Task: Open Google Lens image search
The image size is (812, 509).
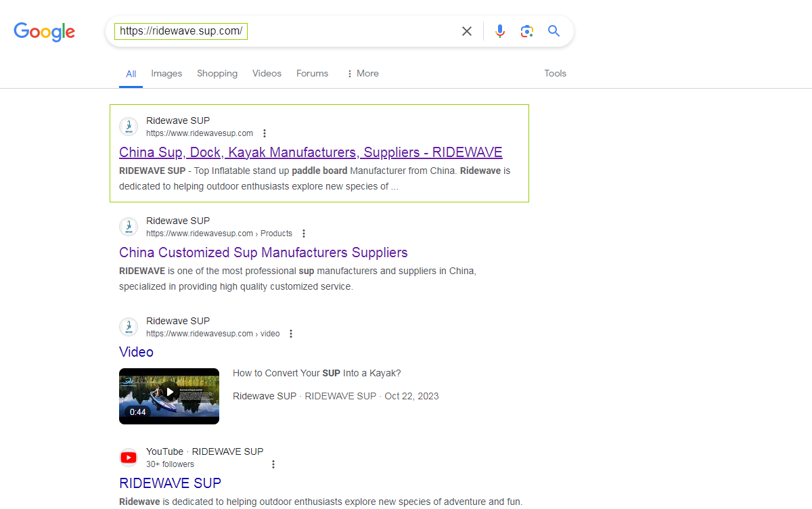Action: (527, 31)
